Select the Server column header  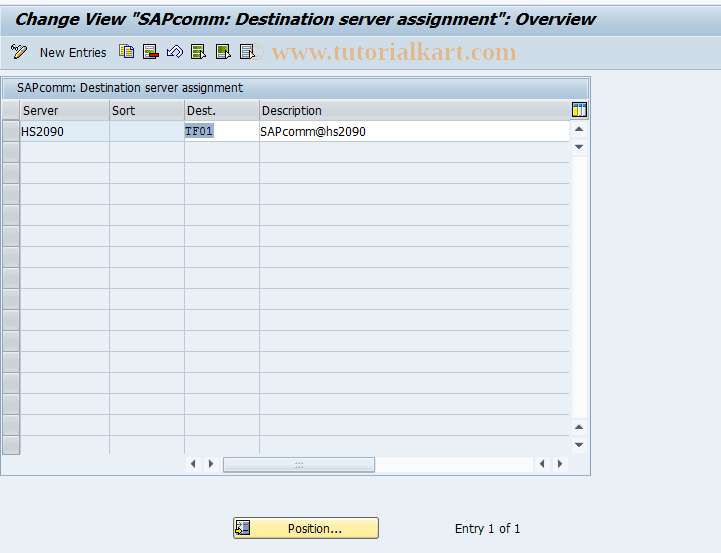pos(65,110)
